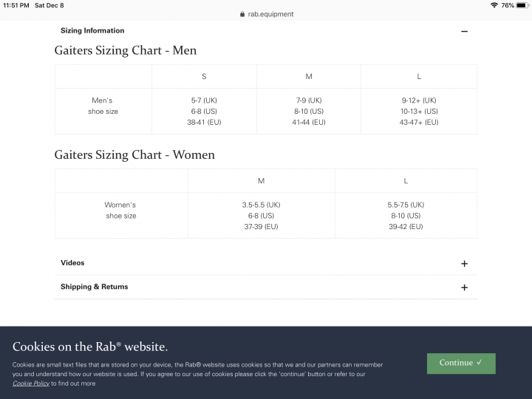Viewport: 532px width, 399px height.
Task: Tap the Wi-Fi status icon
Action: point(494,5)
